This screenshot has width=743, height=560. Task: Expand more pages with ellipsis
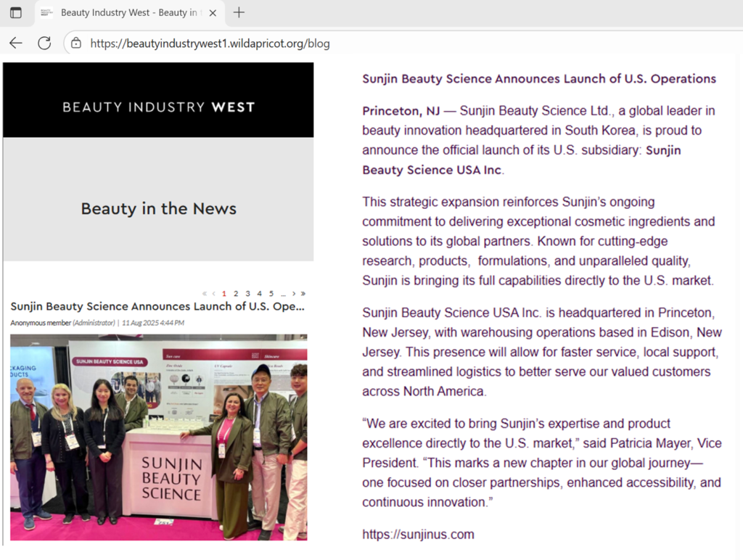[282, 294]
